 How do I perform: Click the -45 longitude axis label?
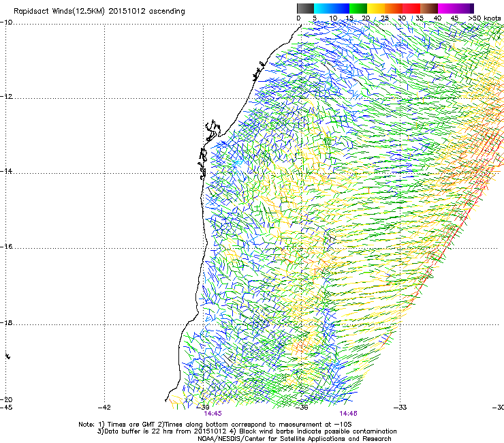pyautogui.click(x=6, y=408)
